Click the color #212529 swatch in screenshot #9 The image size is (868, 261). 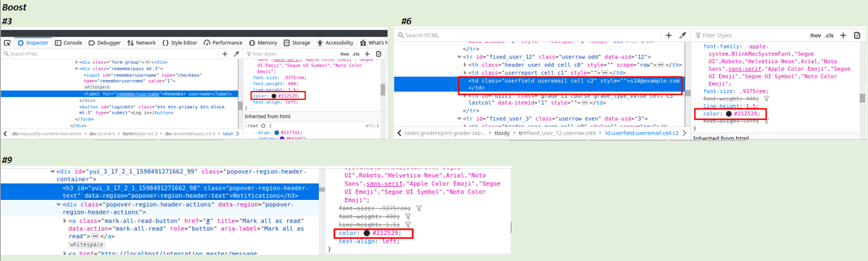(x=367, y=233)
